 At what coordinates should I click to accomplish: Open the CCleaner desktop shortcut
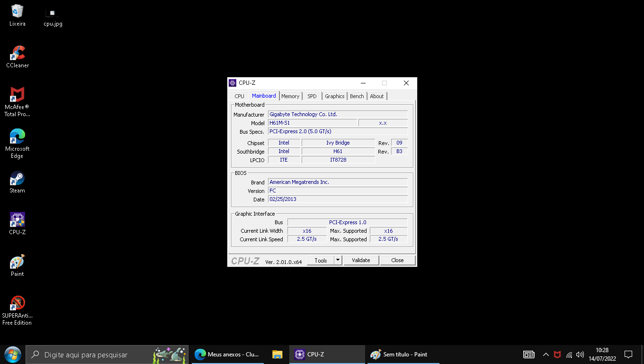(17, 57)
